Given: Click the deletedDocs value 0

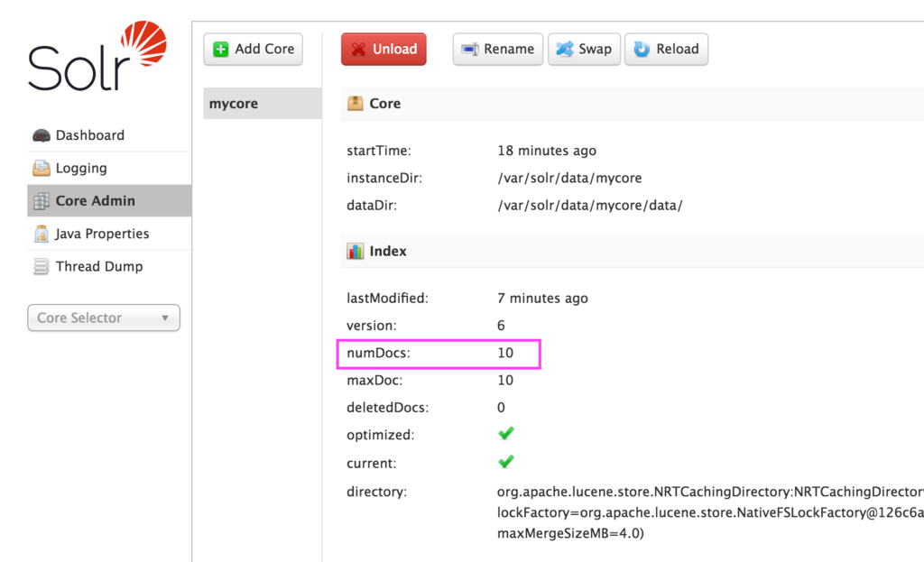Looking at the screenshot, I should (x=501, y=408).
